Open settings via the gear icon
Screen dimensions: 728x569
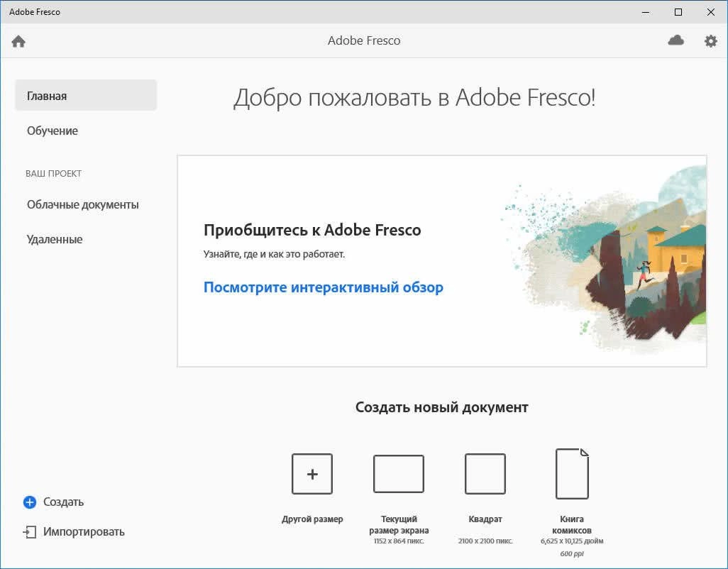711,41
